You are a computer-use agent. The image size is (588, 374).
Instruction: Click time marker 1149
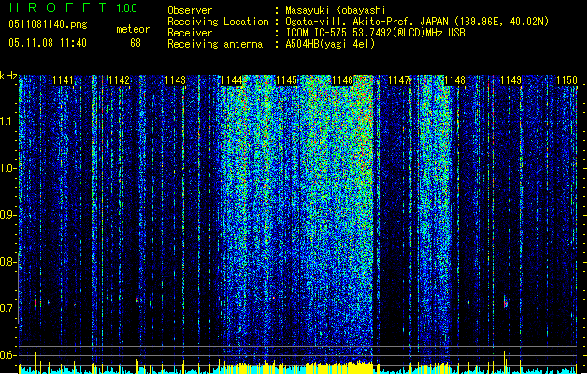coord(510,80)
